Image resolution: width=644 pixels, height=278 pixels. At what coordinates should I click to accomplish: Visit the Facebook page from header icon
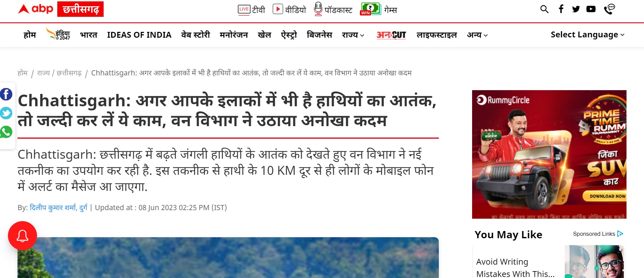(561, 9)
